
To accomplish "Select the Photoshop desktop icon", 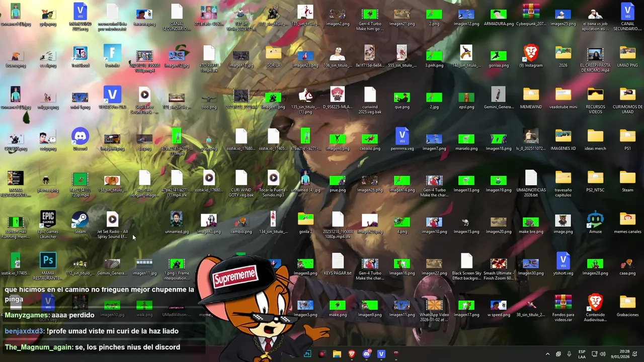I will point(48,266).
